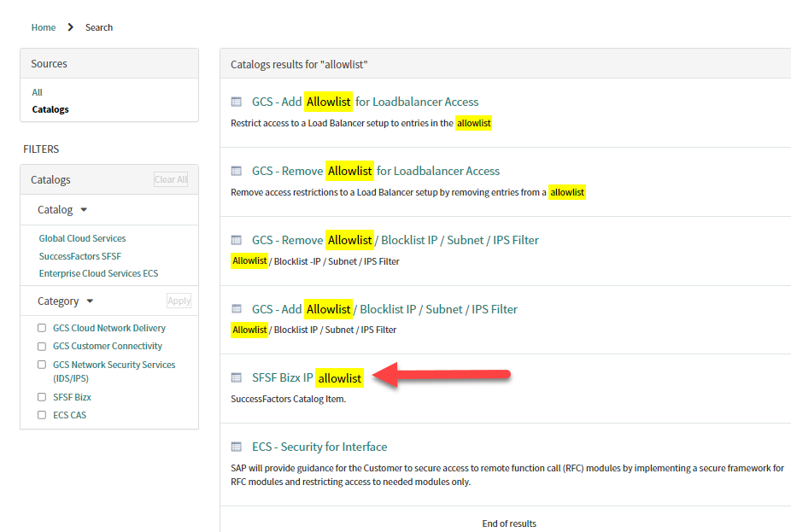Image resolution: width=791 pixels, height=532 pixels.
Task: Select the Catalogs source
Action: (x=50, y=109)
